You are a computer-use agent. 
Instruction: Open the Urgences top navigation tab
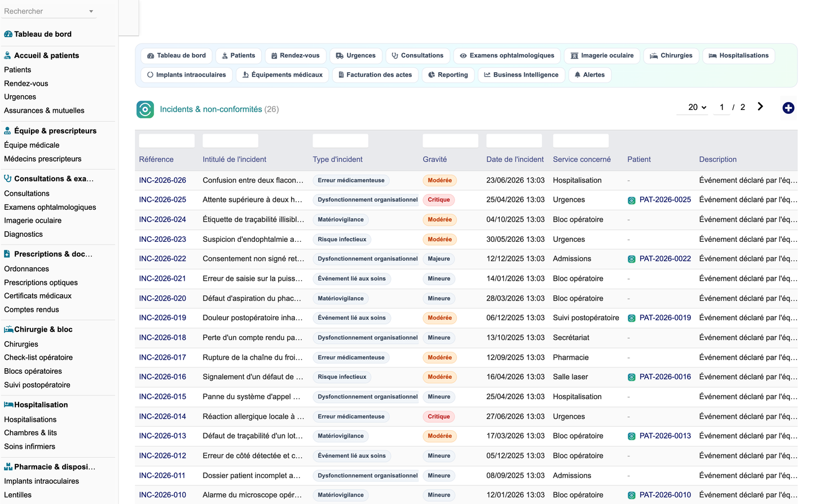coord(356,56)
